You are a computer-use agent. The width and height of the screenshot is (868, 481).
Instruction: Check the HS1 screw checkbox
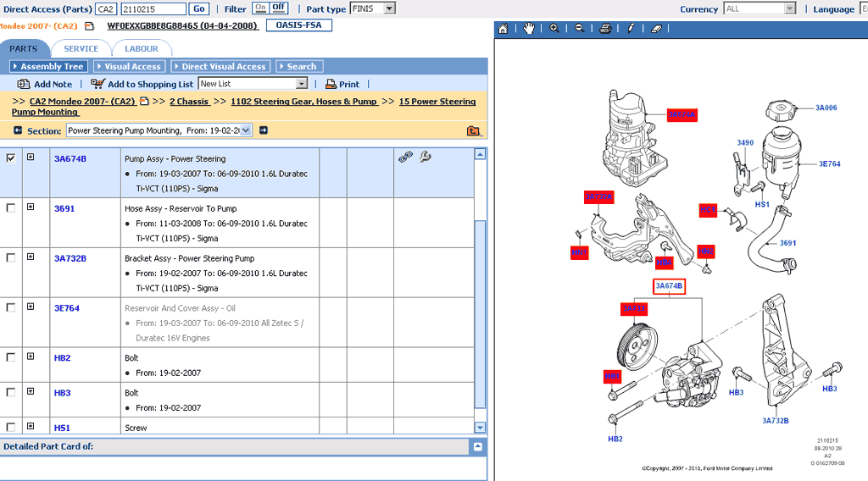coord(10,427)
